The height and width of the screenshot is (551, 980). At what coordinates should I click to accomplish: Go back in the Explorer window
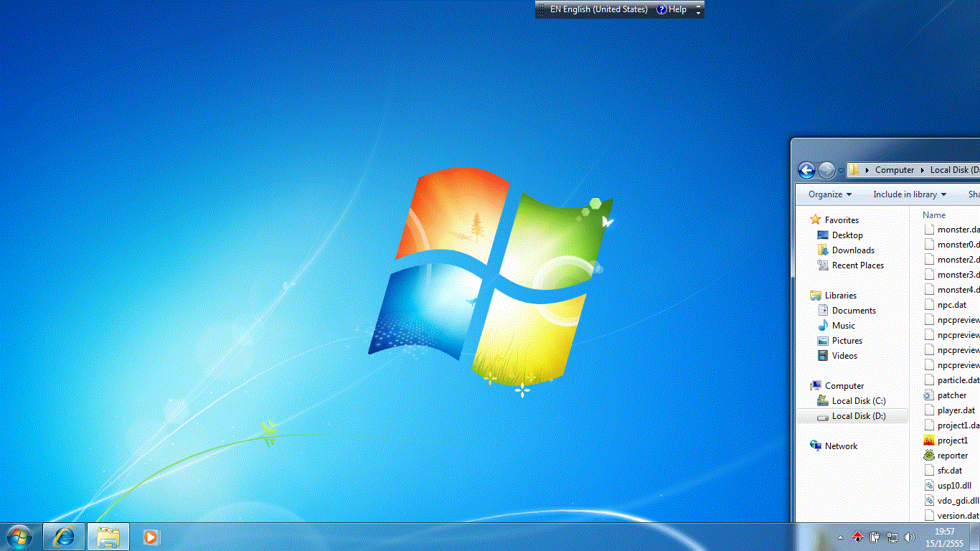point(806,170)
